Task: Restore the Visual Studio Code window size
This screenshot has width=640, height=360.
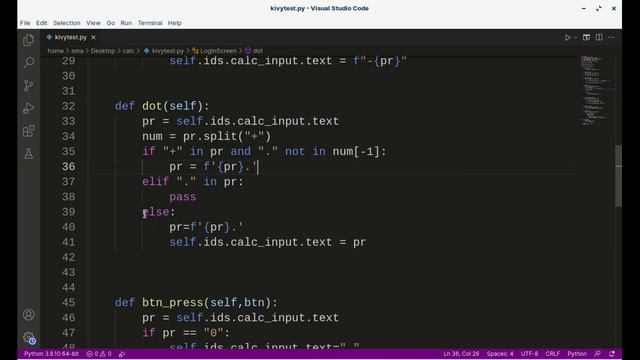Action: [x=598, y=8]
